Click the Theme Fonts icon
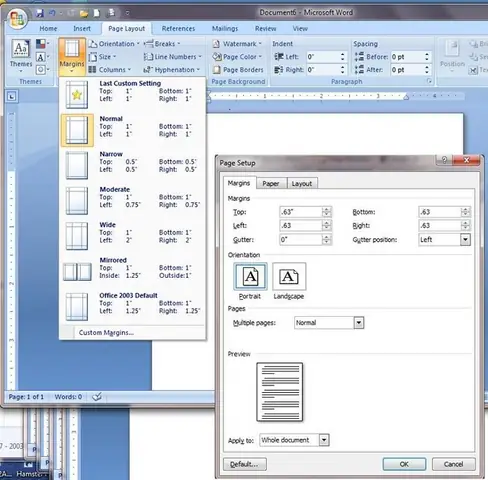The width and height of the screenshot is (488, 480). [41, 57]
